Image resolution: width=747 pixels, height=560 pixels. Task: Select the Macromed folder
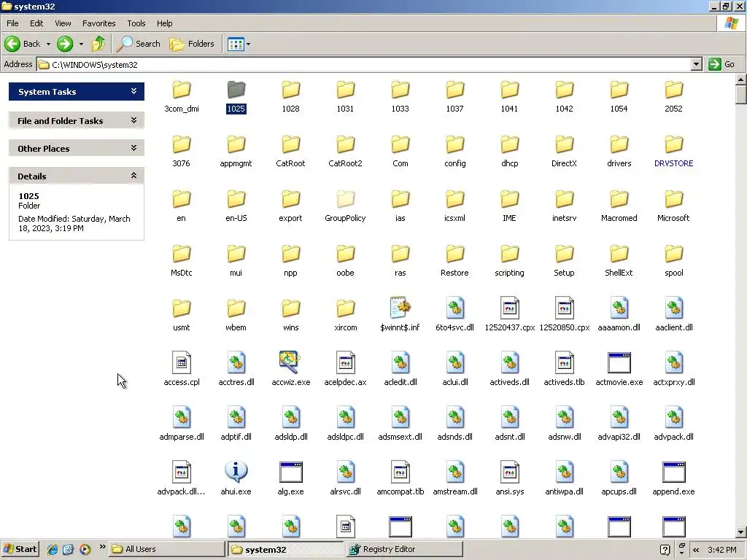[x=619, y=206]
